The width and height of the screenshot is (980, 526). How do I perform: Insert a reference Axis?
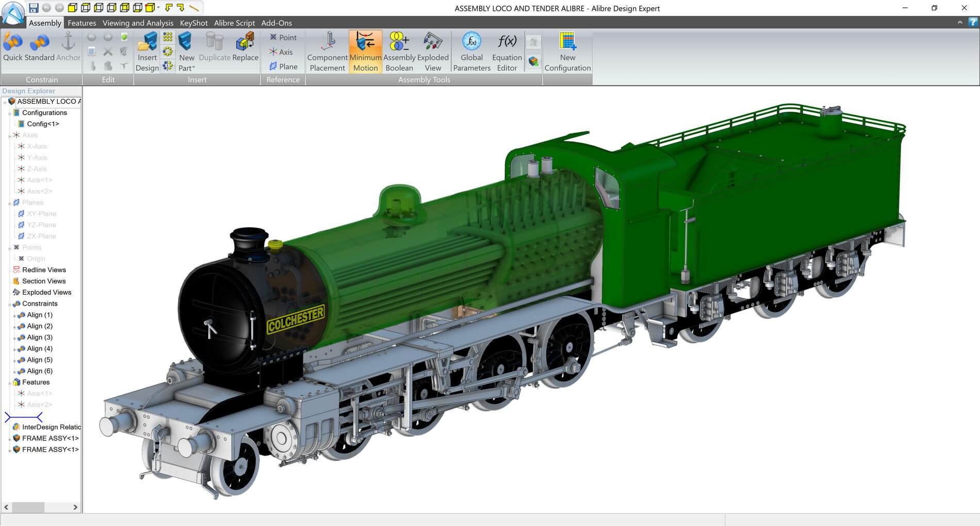[281, 52]
